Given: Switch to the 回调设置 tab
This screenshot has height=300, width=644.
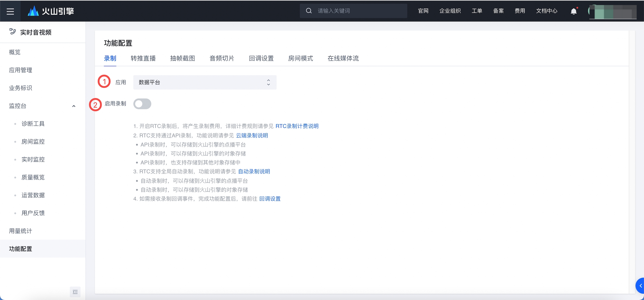Looking at the screenshot, I should (x=261, y=58).
